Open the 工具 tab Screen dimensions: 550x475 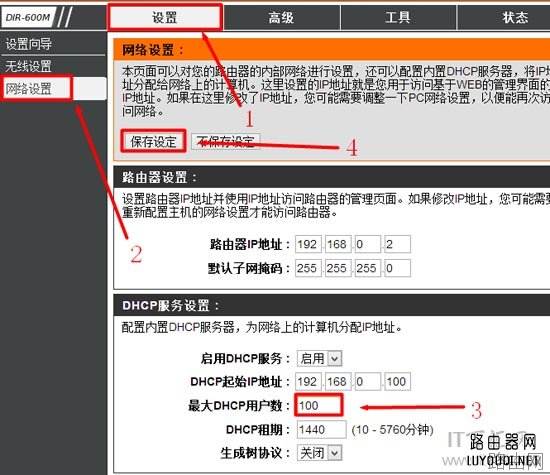click(398, 17)
